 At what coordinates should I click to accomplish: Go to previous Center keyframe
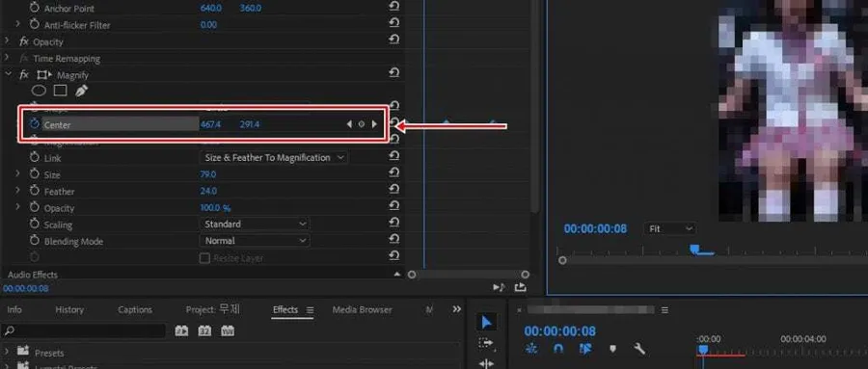349,124
